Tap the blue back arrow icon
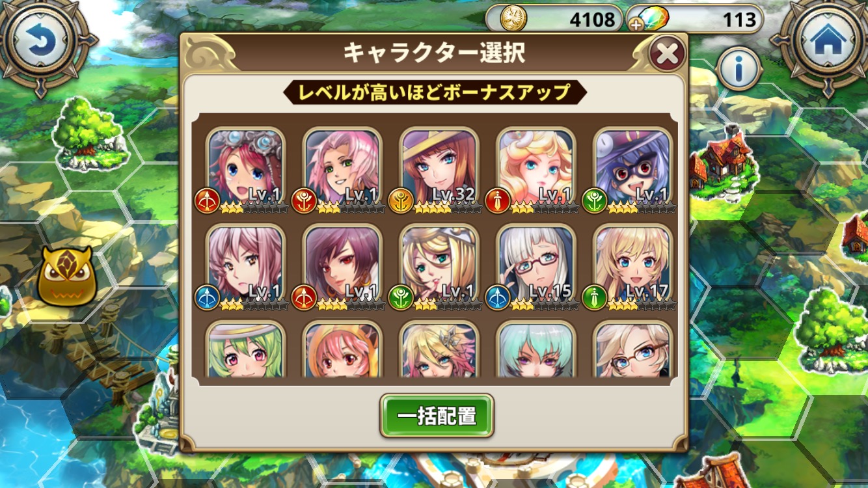This screenshot has height=488, width=868. tap(42, 43)
